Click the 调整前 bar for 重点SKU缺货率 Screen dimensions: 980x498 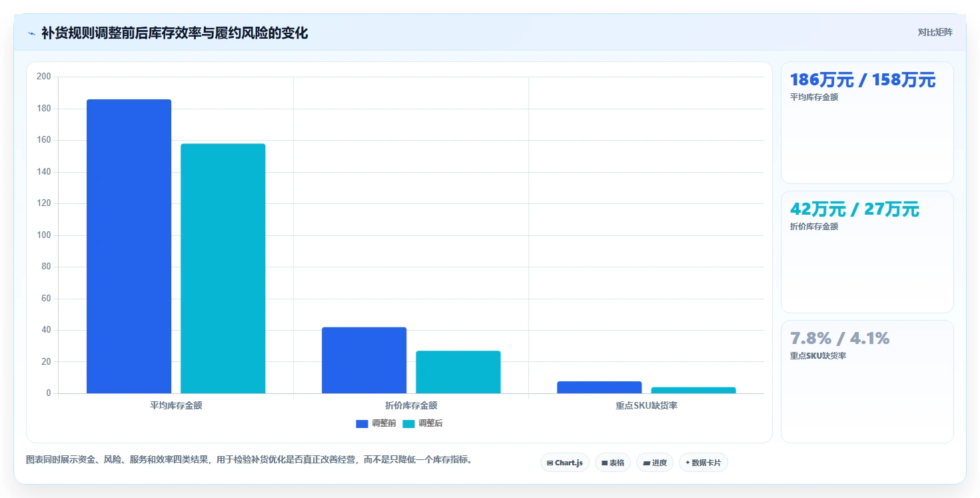tap(599, 387)
